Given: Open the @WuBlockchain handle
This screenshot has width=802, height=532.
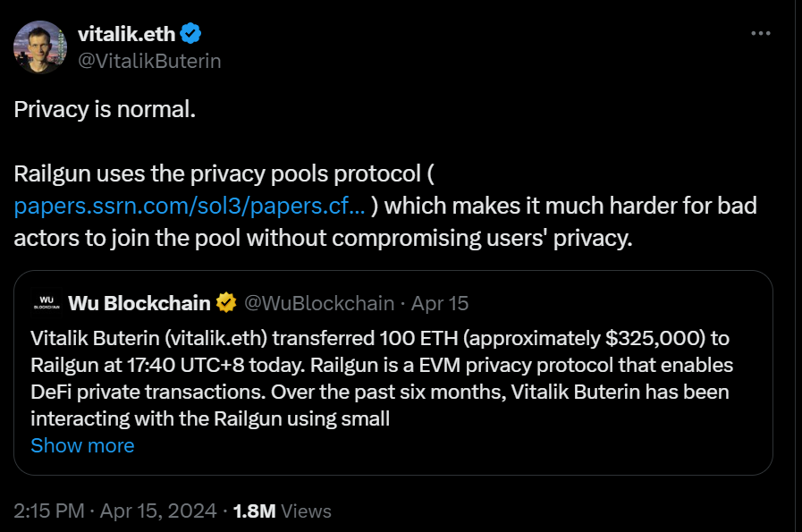Looking at the screenshot, I should click(x=319, y=303).
